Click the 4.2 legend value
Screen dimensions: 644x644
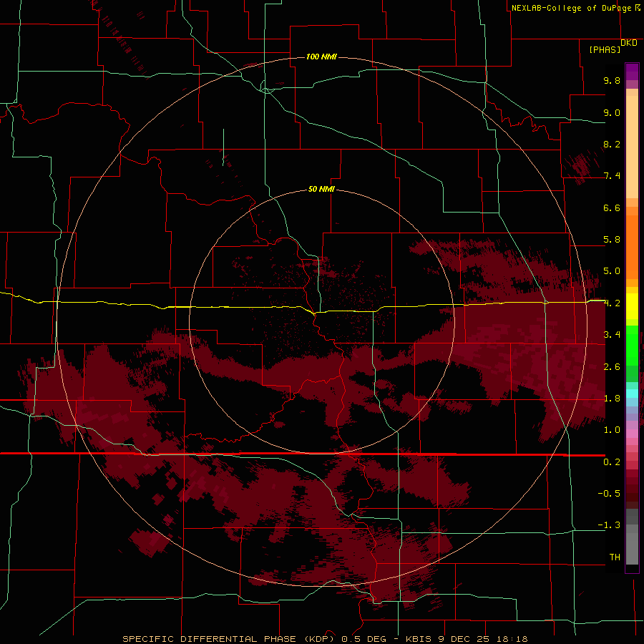point(612,303)
